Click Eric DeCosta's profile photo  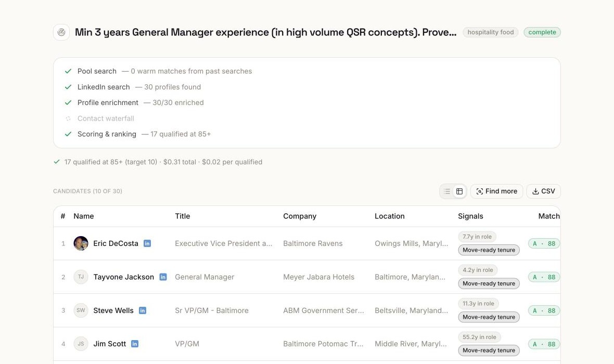pyautogui.click(x=81, y=243)
